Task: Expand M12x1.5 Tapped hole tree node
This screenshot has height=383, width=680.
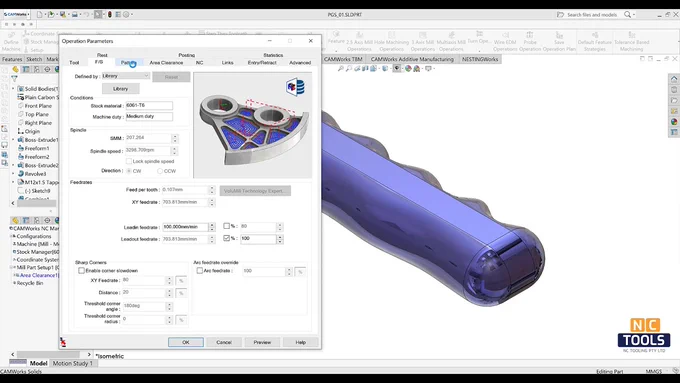Action: click(x=13, y=182)
